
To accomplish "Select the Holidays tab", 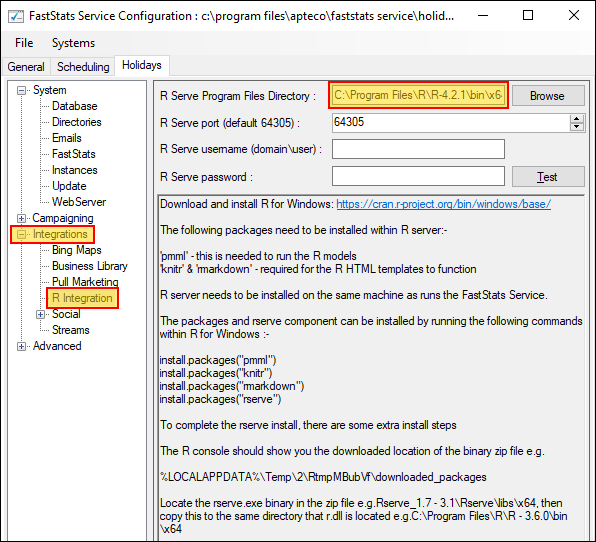I will (x=142, y=65).
